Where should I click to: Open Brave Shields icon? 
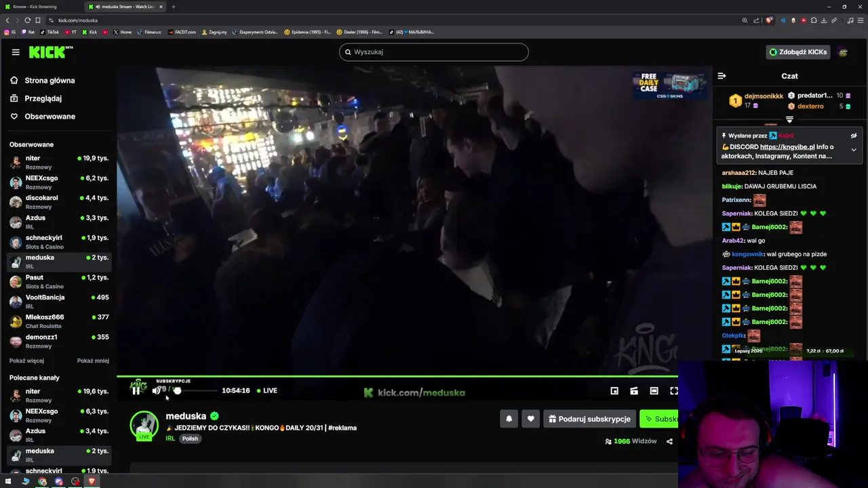769,20
